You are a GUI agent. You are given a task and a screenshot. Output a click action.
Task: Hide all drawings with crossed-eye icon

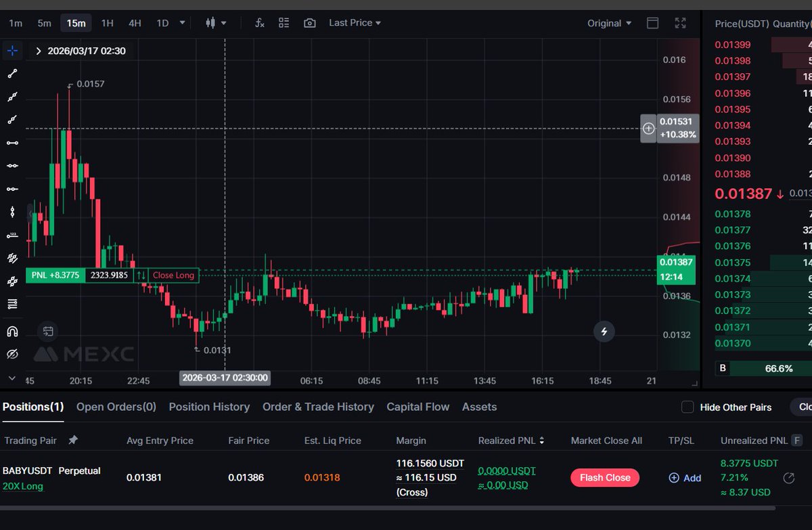click(x=12, y=354)
